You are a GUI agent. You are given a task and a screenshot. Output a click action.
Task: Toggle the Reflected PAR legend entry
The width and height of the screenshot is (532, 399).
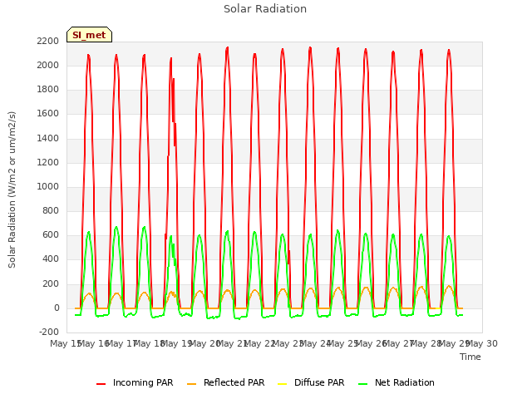(x=225, y=382)
